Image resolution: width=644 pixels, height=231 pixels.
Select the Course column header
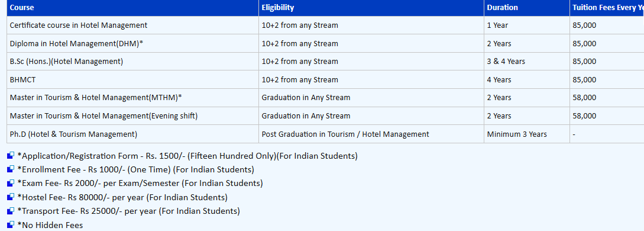132,8
